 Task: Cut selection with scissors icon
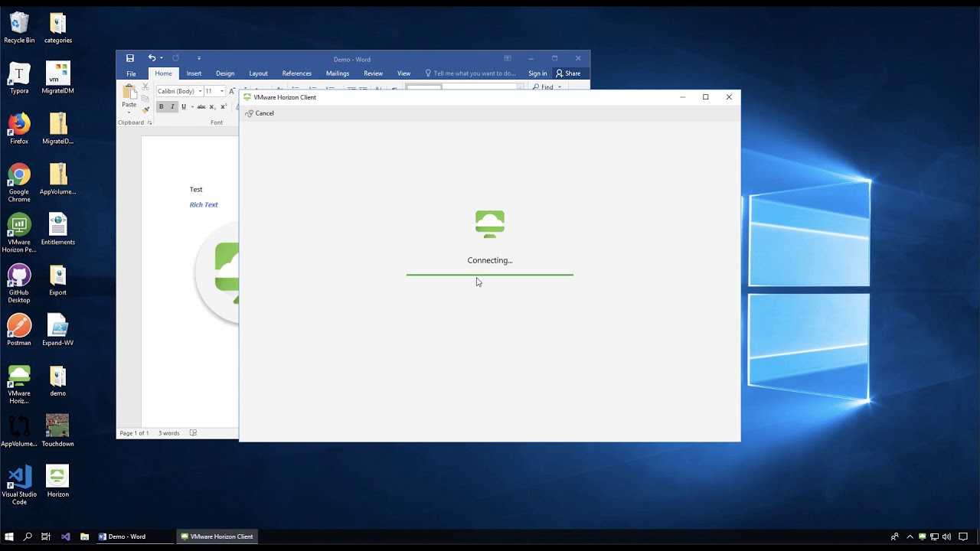[x=145, y=87]
